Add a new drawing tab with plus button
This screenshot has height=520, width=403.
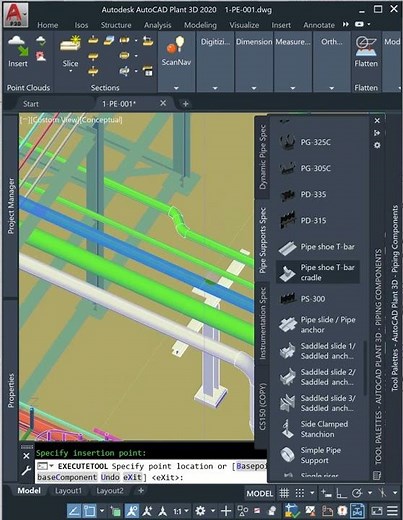point(185,104)
